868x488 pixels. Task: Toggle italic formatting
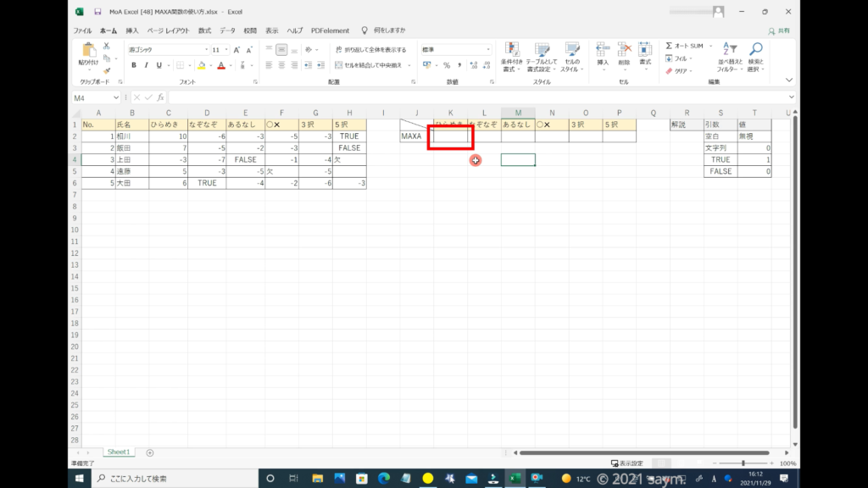coord(146,65)
